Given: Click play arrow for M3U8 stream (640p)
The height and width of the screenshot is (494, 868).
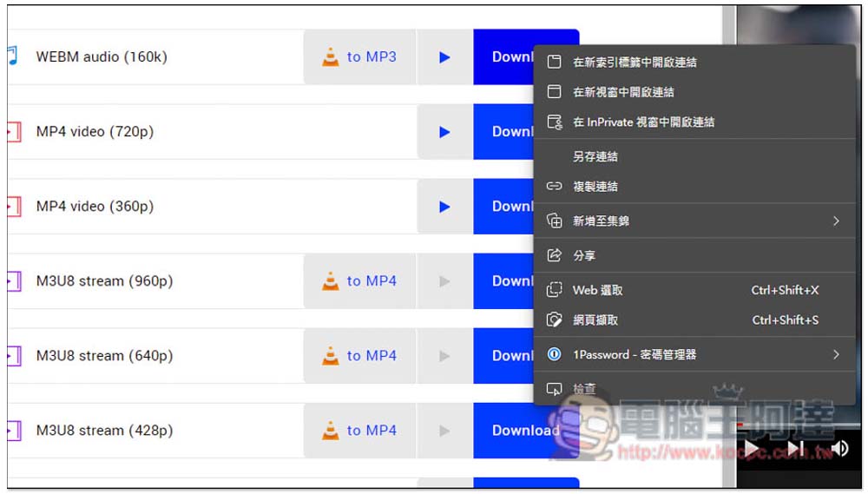Looking at the screenshot, I should 445,356.
